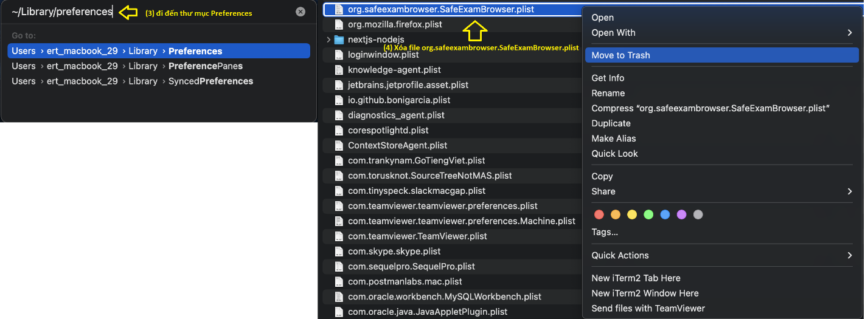Image resolution: width=868 pixels, height=319 pixels.
Task: Apply the purple color tag
Action: (681, 214)
